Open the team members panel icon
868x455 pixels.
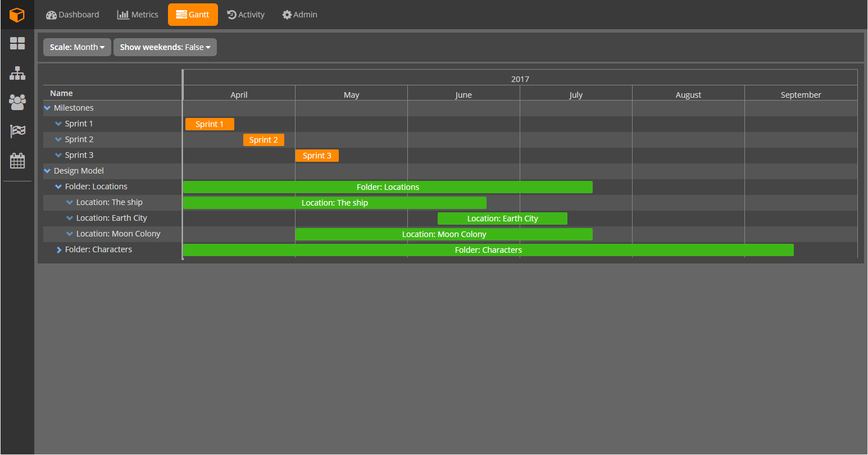point(17,102)
